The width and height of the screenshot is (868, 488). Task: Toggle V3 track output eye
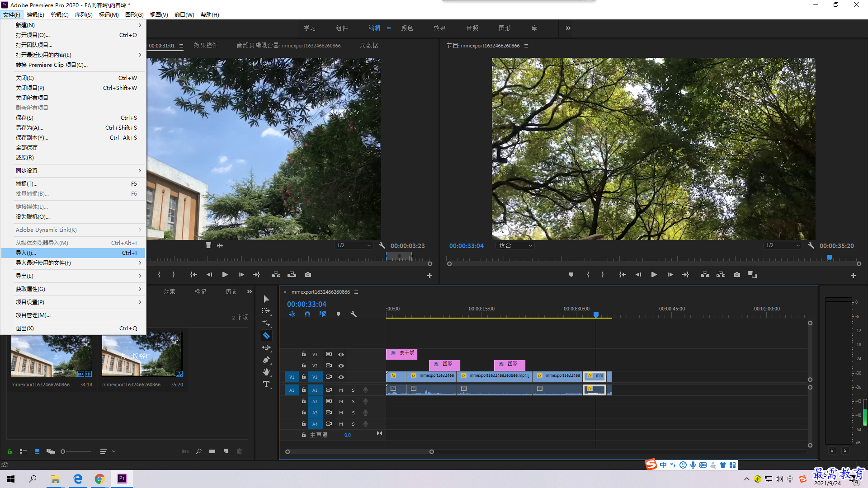point(341,354)
